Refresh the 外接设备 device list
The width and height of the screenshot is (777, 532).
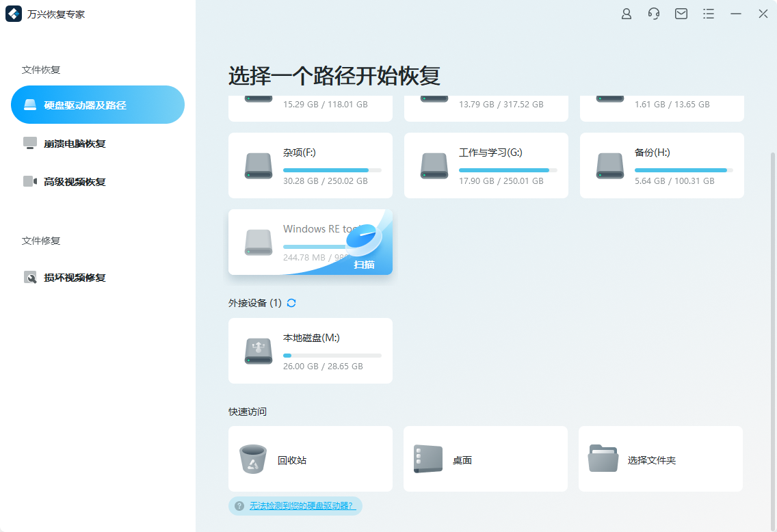point(291,302)
